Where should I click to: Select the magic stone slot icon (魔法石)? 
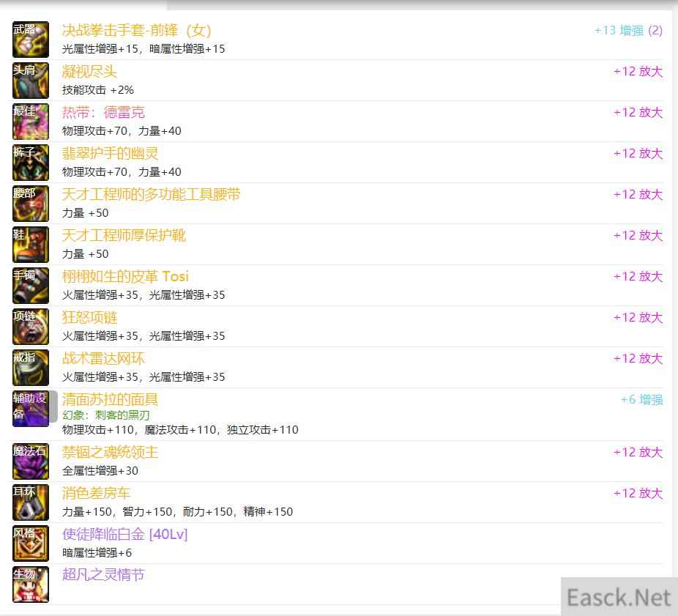[x=31, y=461]
